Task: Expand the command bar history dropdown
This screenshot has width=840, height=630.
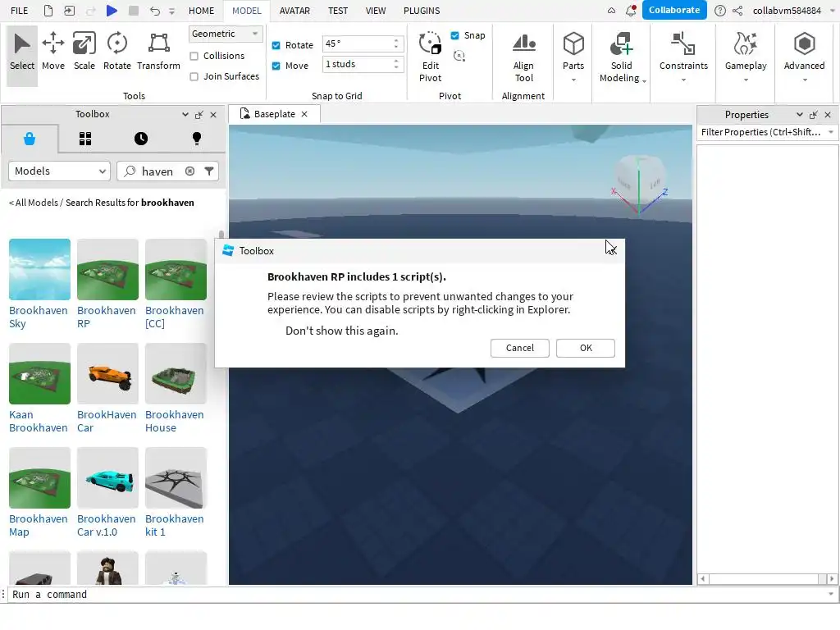Action: point(831,594)
